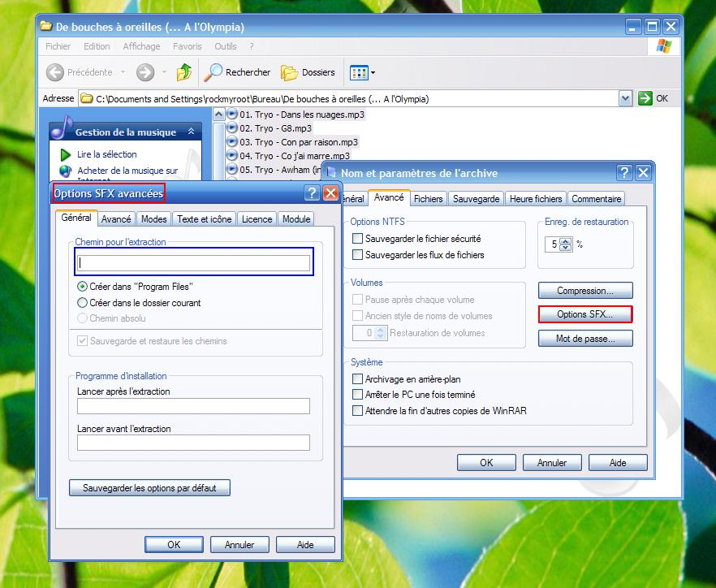Open the Favoris menu
Viewport: 716px width, 588px height.
(x=187, y=46)
